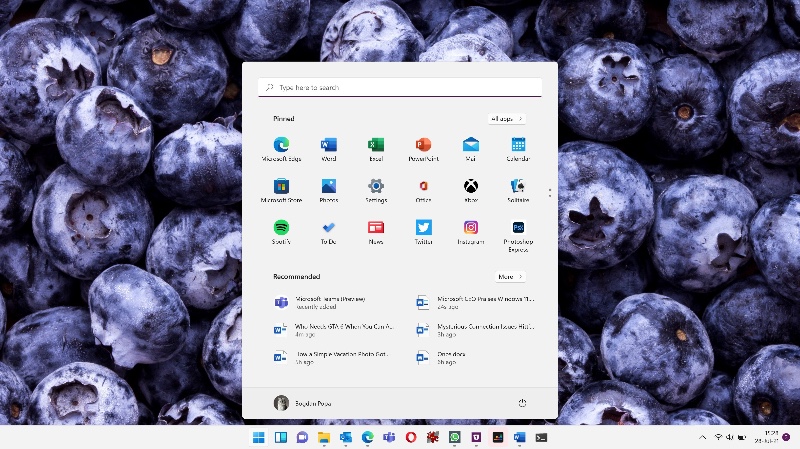Show hidden system tray icons chevron

(x=703, y=438)
